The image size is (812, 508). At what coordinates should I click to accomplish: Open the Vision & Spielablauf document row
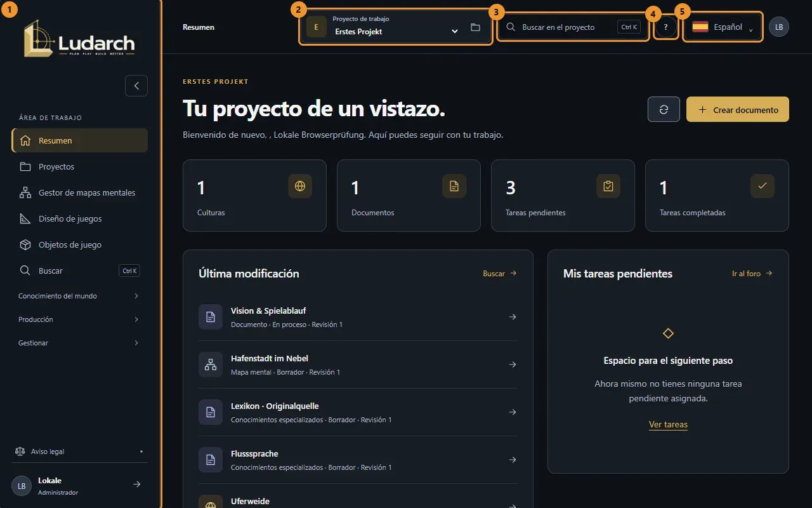point(358,317)
